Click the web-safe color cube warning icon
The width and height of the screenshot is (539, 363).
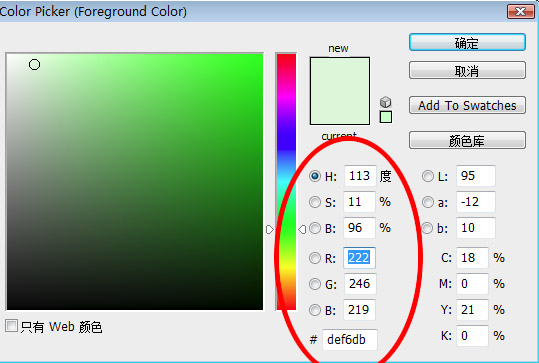click(385, 102)
